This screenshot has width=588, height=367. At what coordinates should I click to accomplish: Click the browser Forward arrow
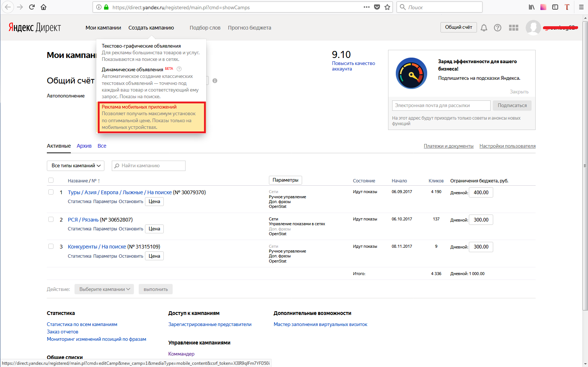point(20,7)
